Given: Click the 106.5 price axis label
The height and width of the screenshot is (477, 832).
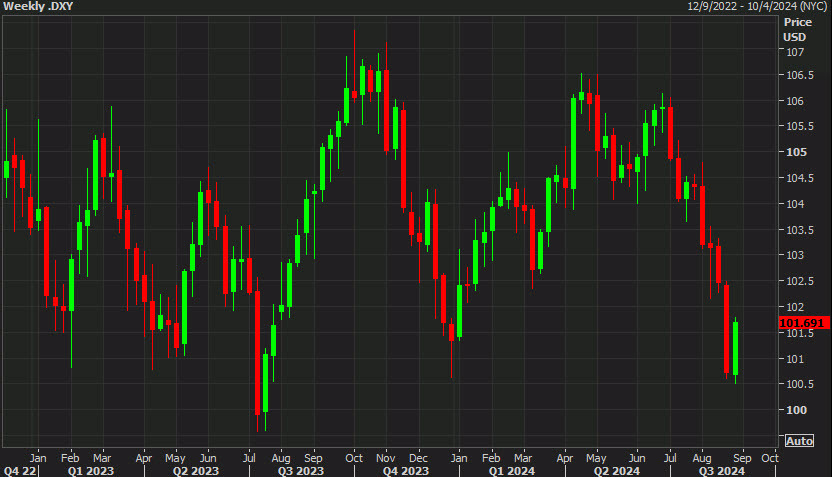Looking at the screenshot, I should [800, 75].
